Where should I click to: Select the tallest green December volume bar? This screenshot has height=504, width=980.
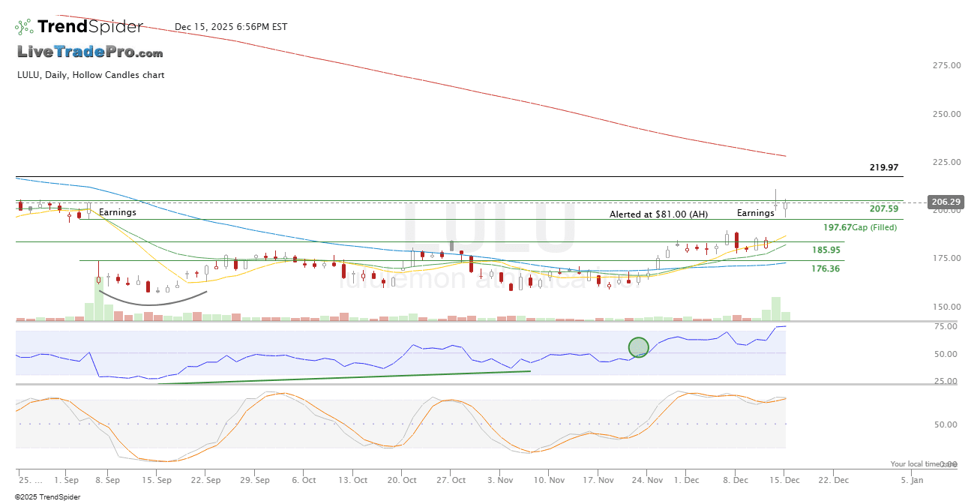click(776, 309)
